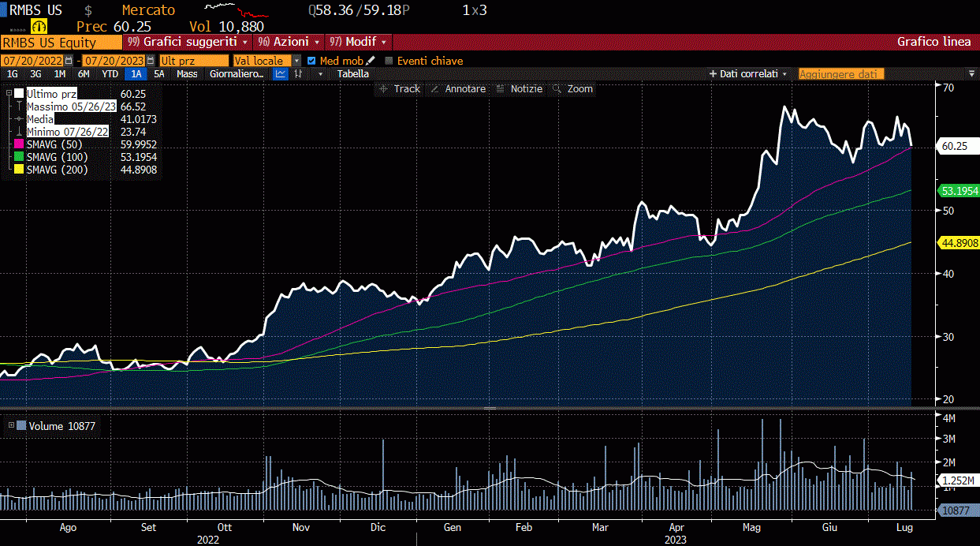Viewport: 980px width, 546px height.
Task: Expand the Dati correlati dropdown
Action: (x=784, y=73)
